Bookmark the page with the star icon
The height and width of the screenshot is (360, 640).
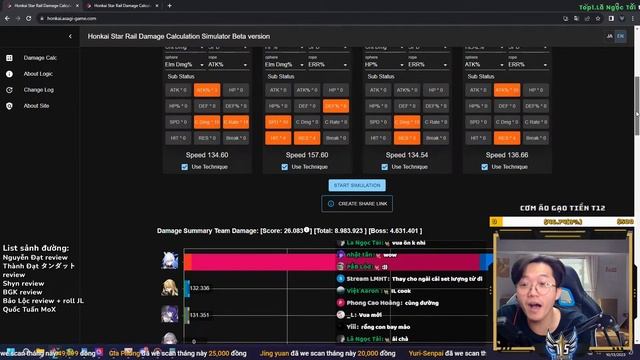(598, 18)
